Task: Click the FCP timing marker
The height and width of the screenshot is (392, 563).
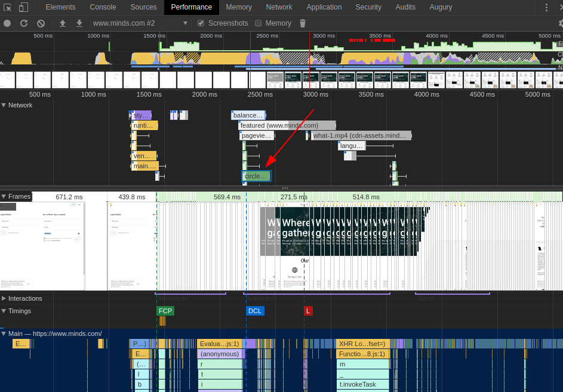Action: point(165,311)
